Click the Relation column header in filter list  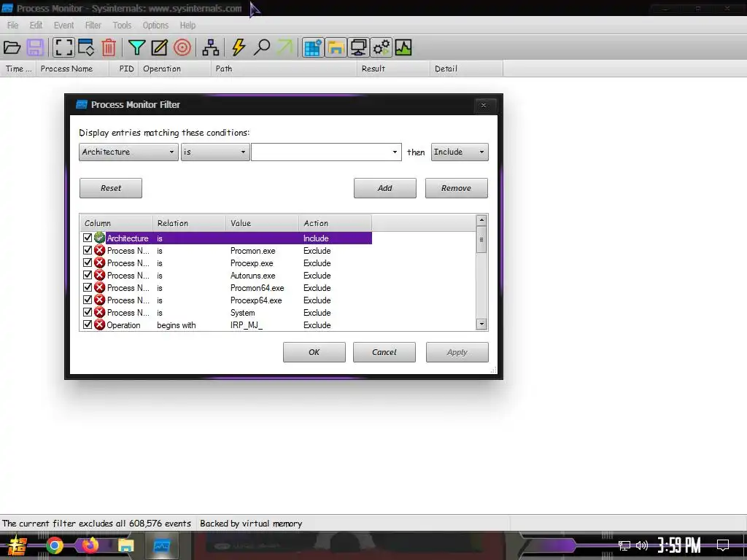pos(189,223)
